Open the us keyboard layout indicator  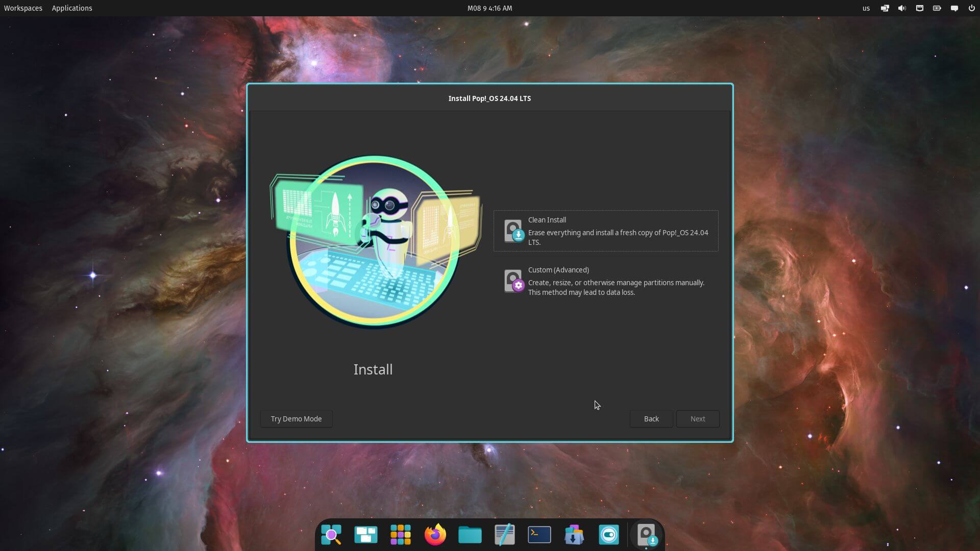(x=866, y=8)
